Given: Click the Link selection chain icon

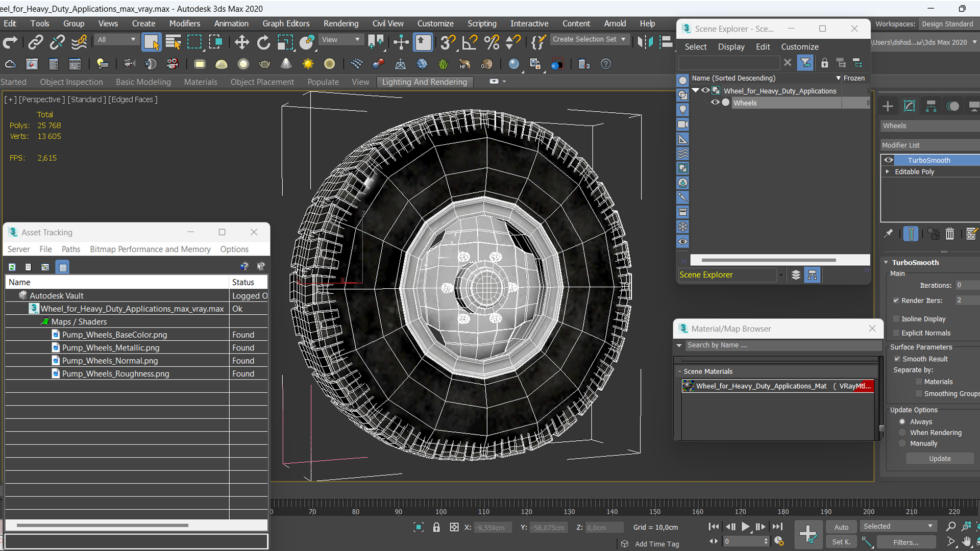Looking at the screenshot, I should tap(35, 42).
